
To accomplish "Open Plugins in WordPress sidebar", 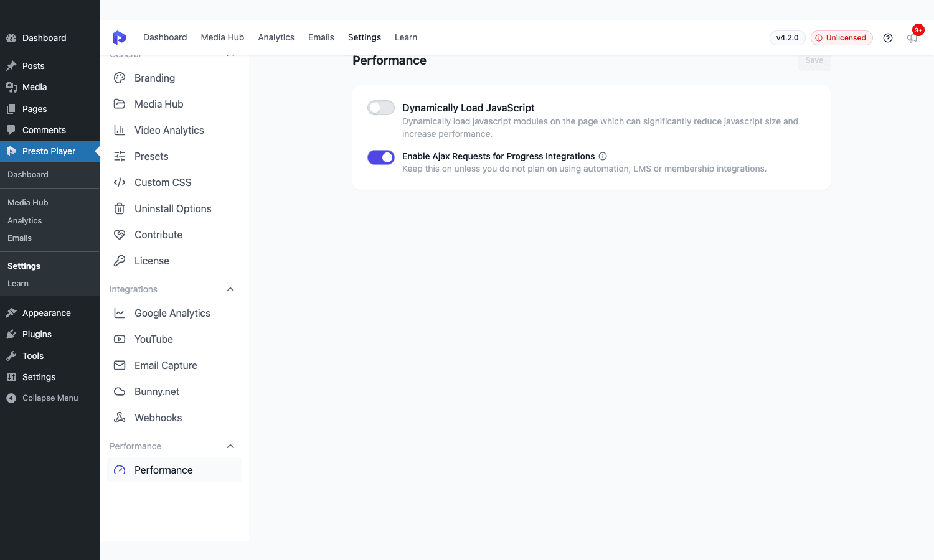I will coord(37,334).
